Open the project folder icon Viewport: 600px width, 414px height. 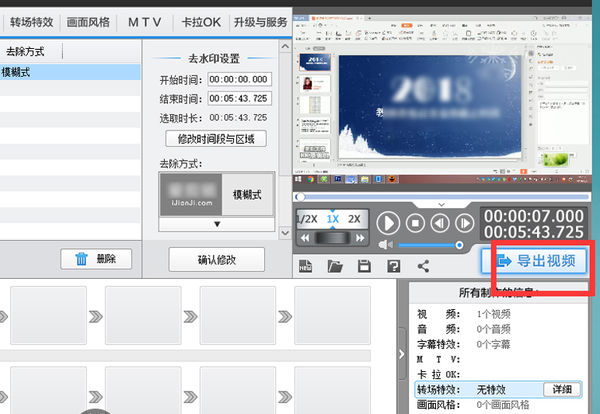[x=335, y=266]
